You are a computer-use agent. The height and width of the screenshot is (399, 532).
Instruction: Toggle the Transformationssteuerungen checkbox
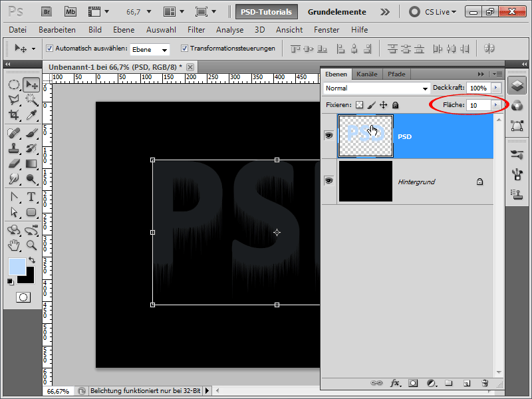click(184, 48)
